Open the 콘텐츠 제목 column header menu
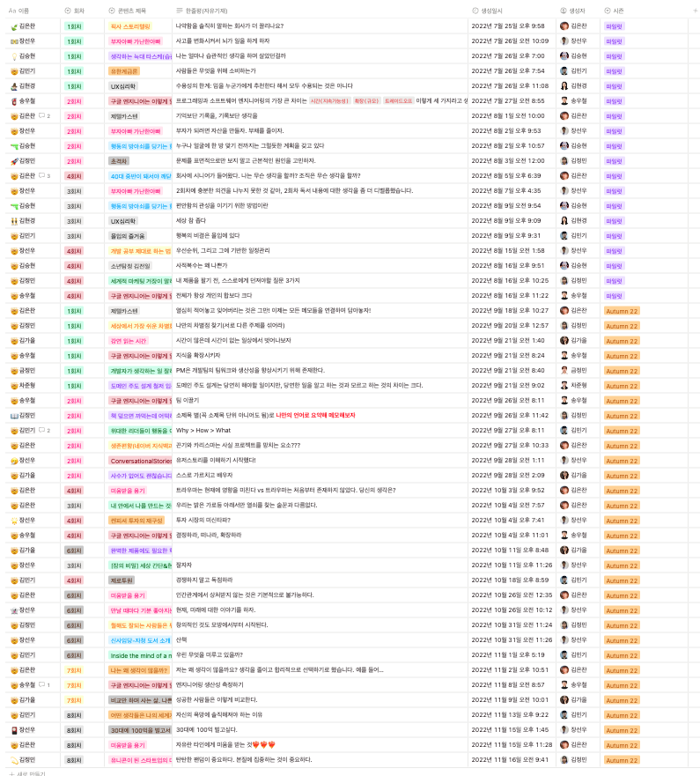700x776 pixels. (x=127, y=11)
